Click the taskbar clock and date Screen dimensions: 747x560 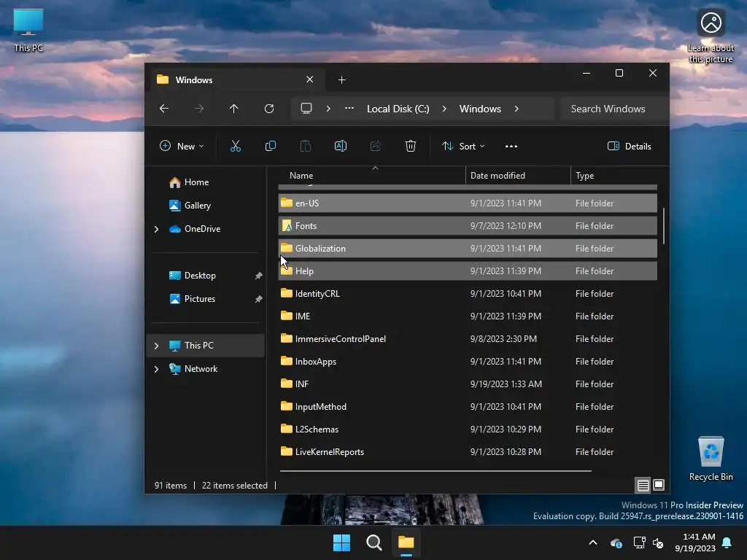point(695,542)
